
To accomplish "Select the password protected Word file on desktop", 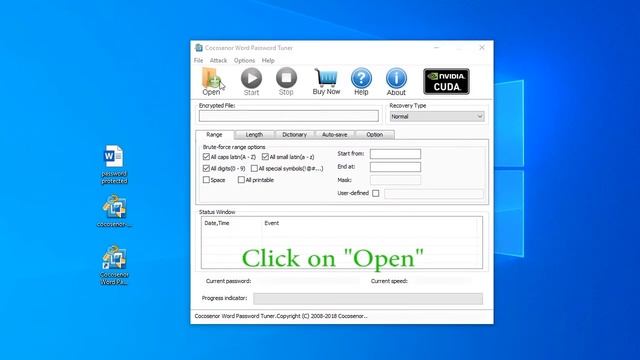I will pyautogui.click(x=114, y=164).
